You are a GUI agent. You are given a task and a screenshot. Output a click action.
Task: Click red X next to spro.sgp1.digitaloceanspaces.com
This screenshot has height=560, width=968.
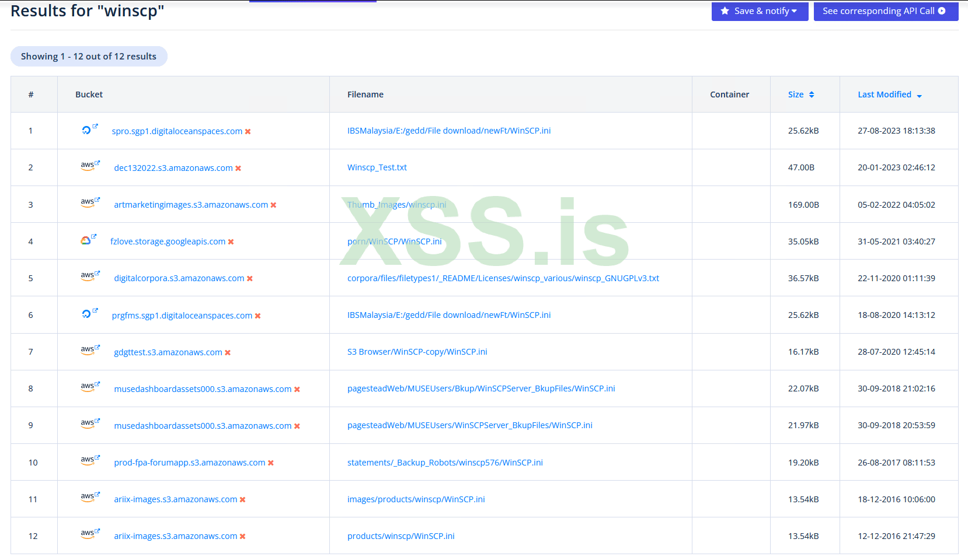click(248, 132)
